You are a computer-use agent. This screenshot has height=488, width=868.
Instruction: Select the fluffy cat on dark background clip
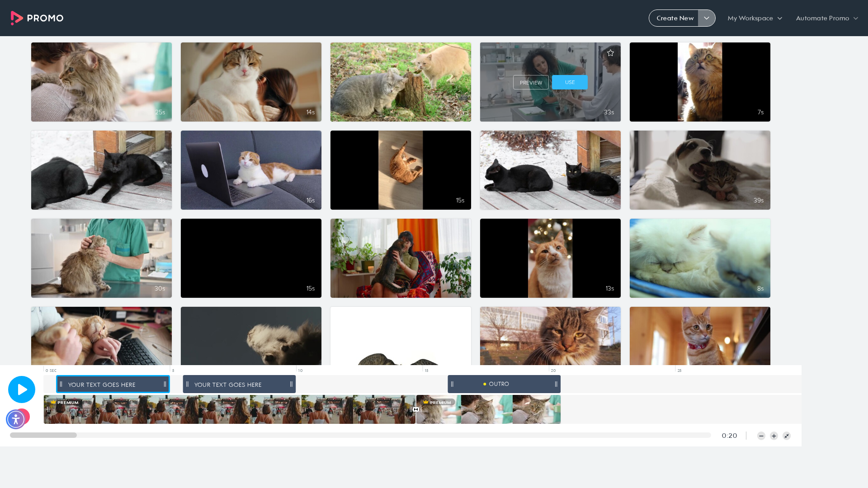tap(251, 336)
